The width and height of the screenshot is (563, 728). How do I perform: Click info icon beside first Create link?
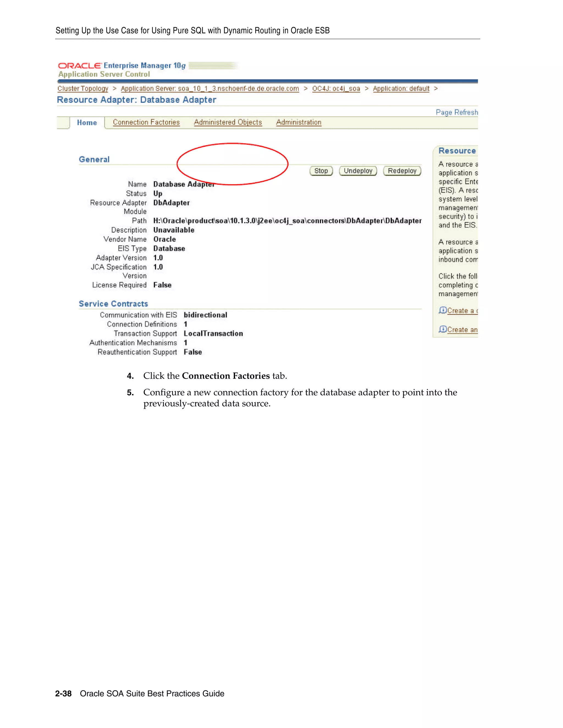[x=443, y=310]
